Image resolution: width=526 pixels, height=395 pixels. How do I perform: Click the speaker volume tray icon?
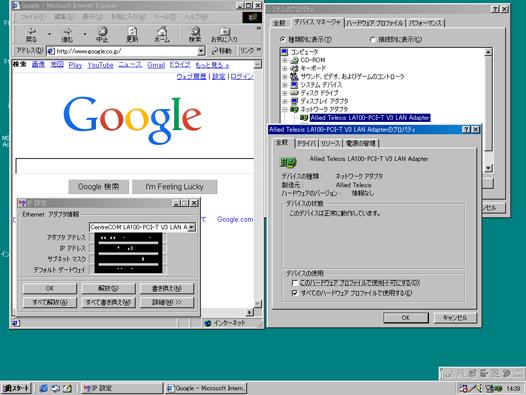480,388
